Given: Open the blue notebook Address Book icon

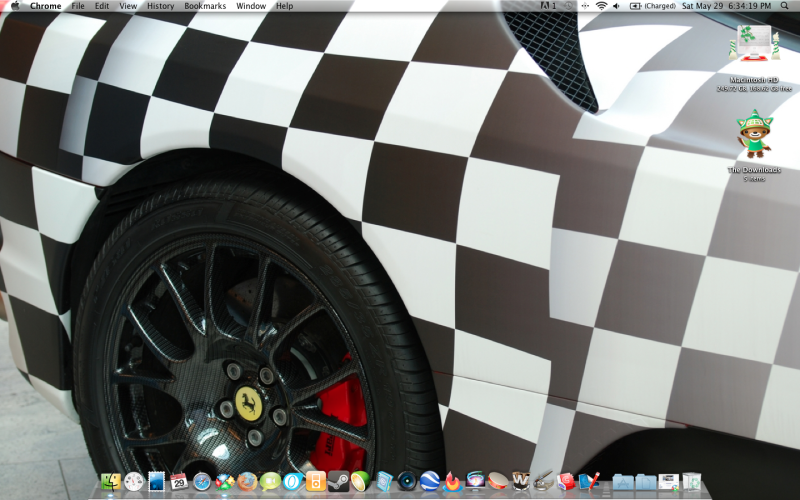Looking at the screenshot, I should [384, 482].
